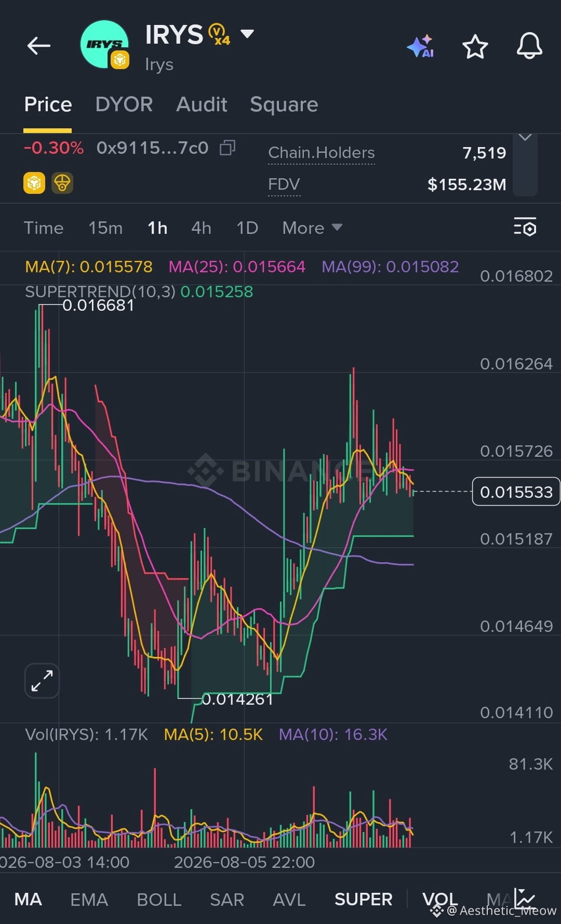Open the Audit tab
The width and height of the screenshot is (561, 924).
tap(202, 104)
